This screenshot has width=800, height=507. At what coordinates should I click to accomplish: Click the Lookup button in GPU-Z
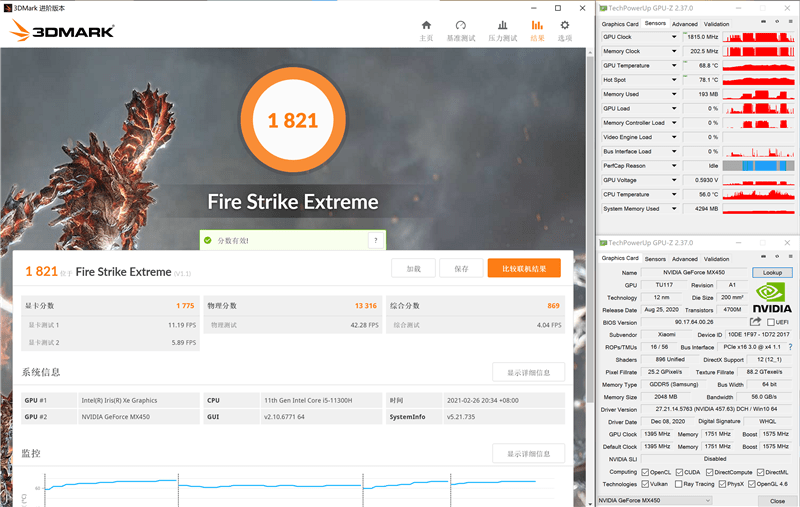point(772,272)
